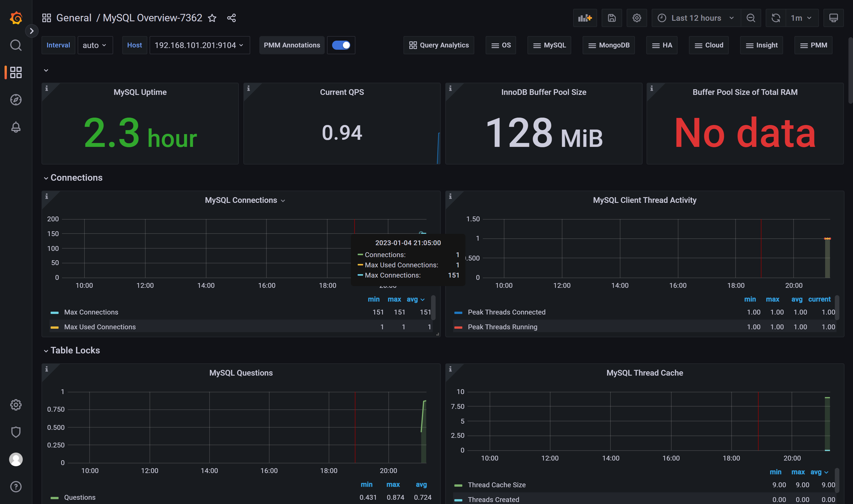This screenshot has width=853, height=504.
Task: Open PMM dashboards menu
Action: click(x=813, y=45)
